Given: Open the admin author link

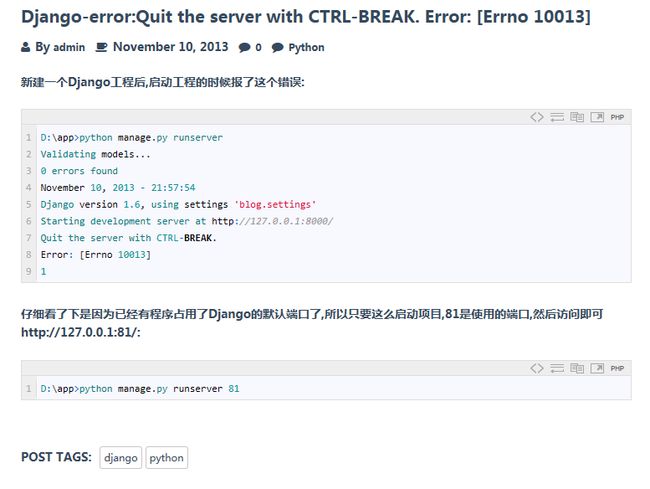Looking at the screenshot, I should [x=69, y=47].
